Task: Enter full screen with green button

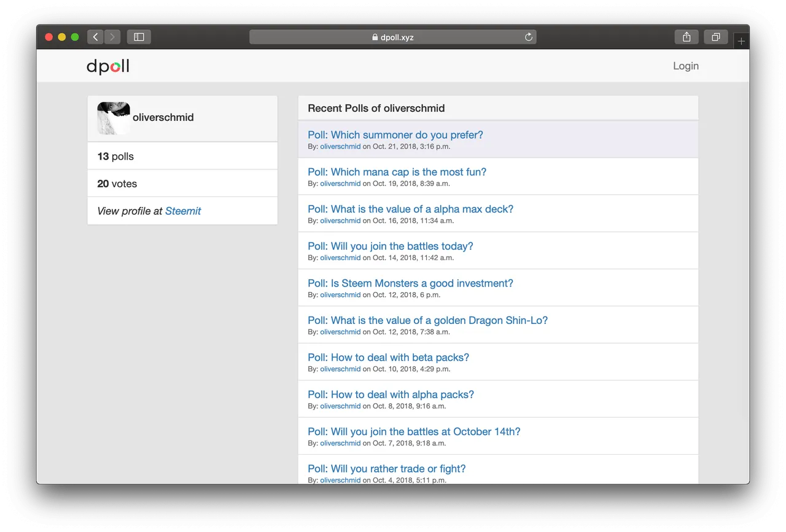Action: [75, 37]
